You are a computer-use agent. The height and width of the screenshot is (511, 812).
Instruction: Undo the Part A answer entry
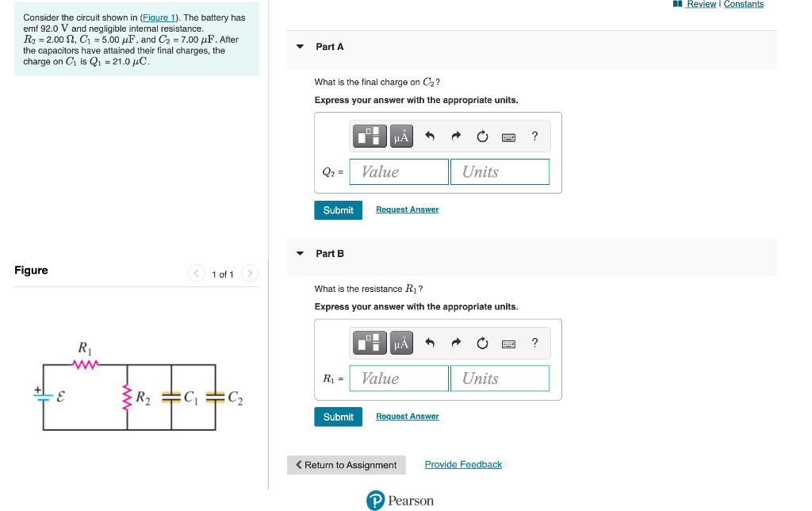(428, 135)
